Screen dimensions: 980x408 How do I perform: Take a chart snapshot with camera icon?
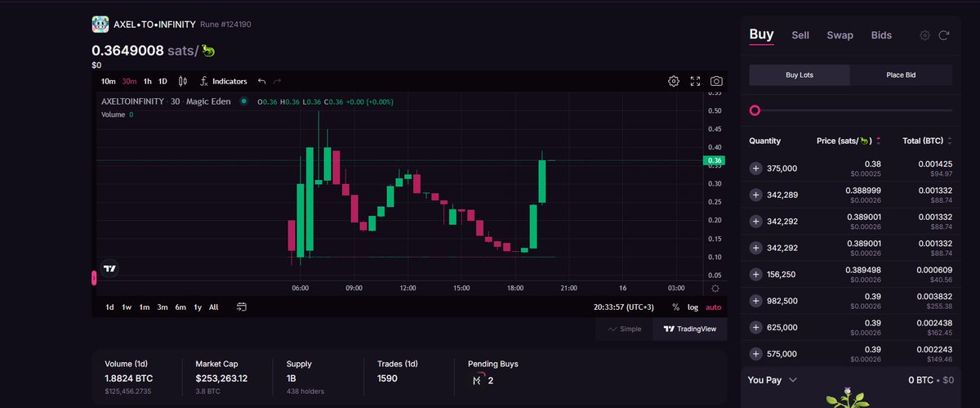tap(716, 81)
